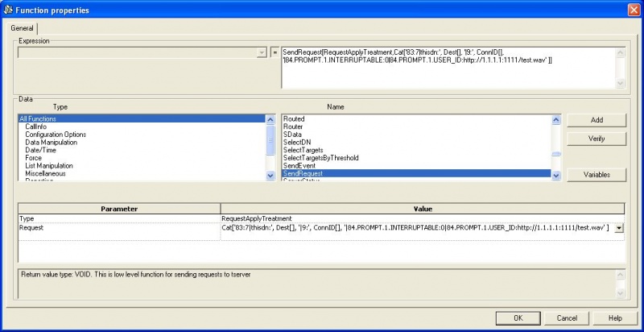Select SendEvent in the Name list

click(301, 166)
